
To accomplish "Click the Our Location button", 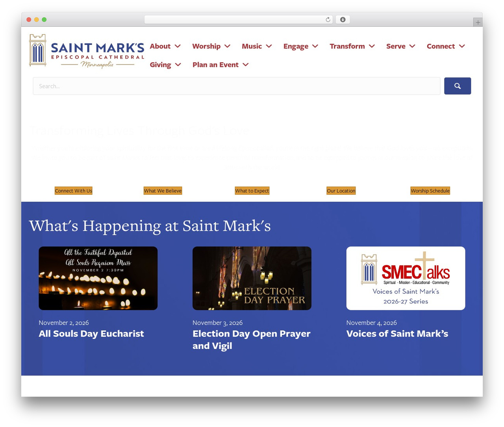I will click(341, 191).
